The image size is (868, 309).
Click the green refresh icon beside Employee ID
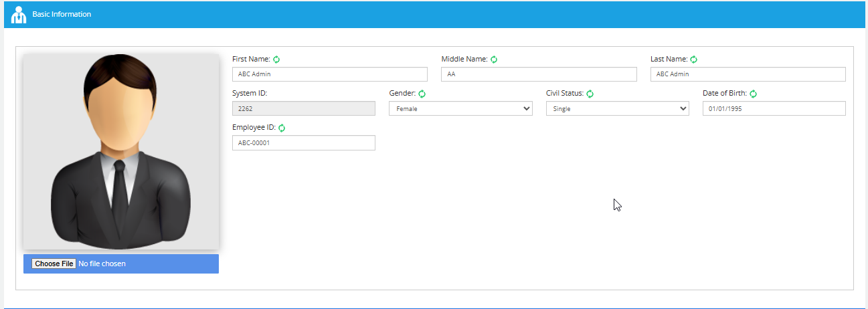click(x=282, y=128)
